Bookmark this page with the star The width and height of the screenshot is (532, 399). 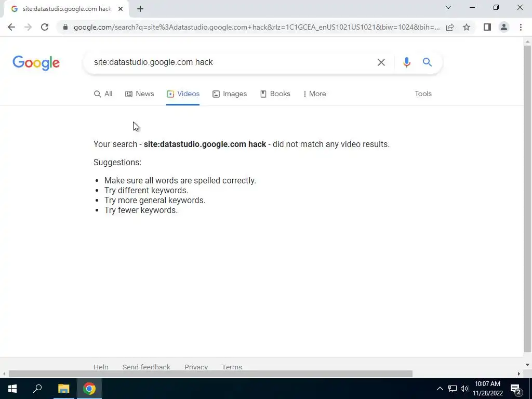(467, 27)
